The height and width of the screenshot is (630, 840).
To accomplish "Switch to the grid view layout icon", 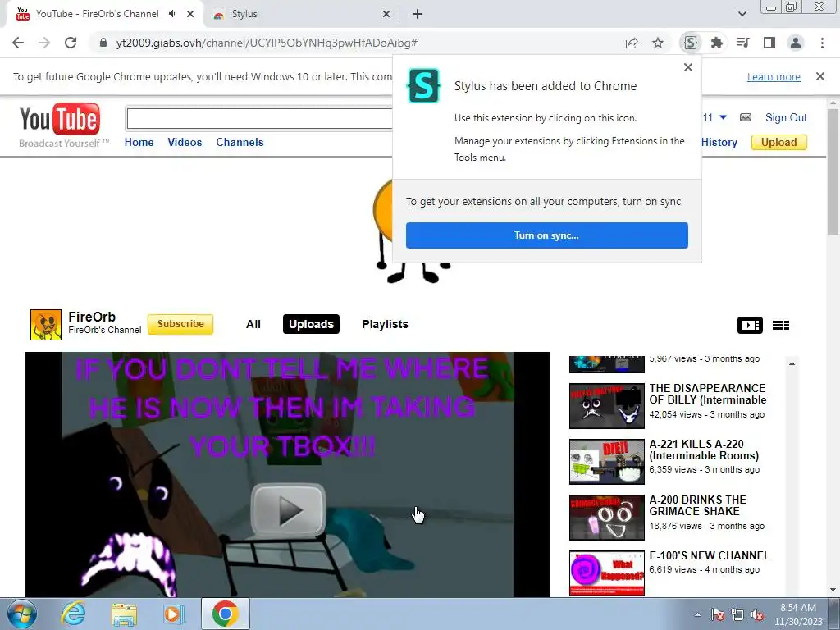I will [781, 325].
